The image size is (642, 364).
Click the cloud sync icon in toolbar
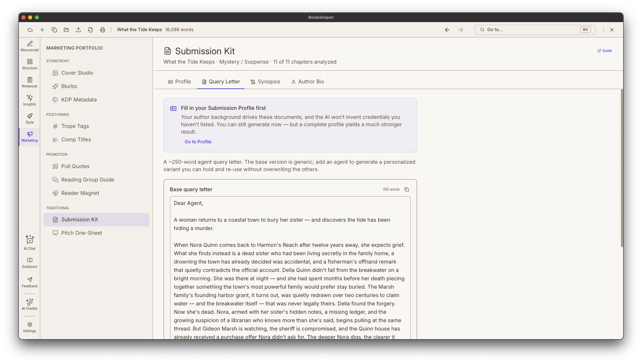30,30
